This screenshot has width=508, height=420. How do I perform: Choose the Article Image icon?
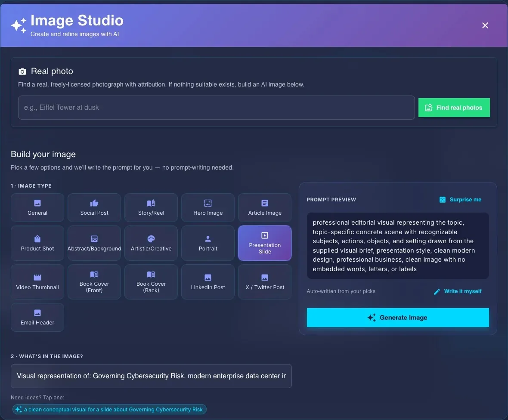tap(265, 203)
